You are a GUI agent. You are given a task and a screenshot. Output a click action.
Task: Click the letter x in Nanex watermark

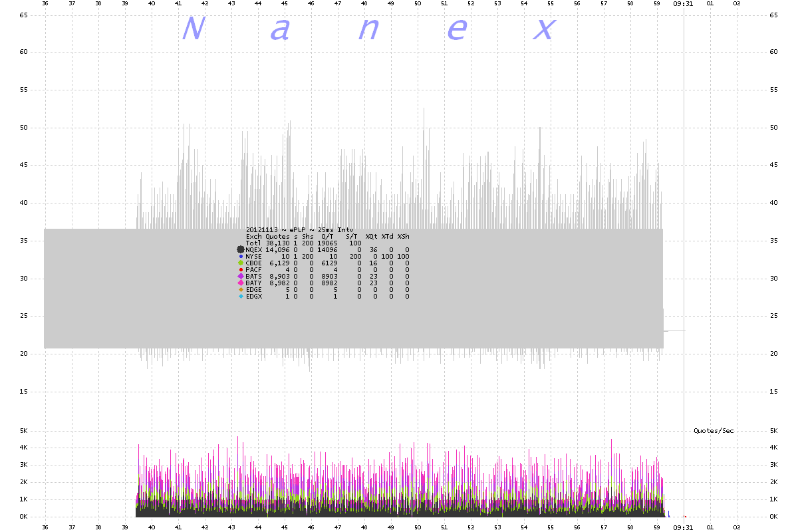(545, 29)
